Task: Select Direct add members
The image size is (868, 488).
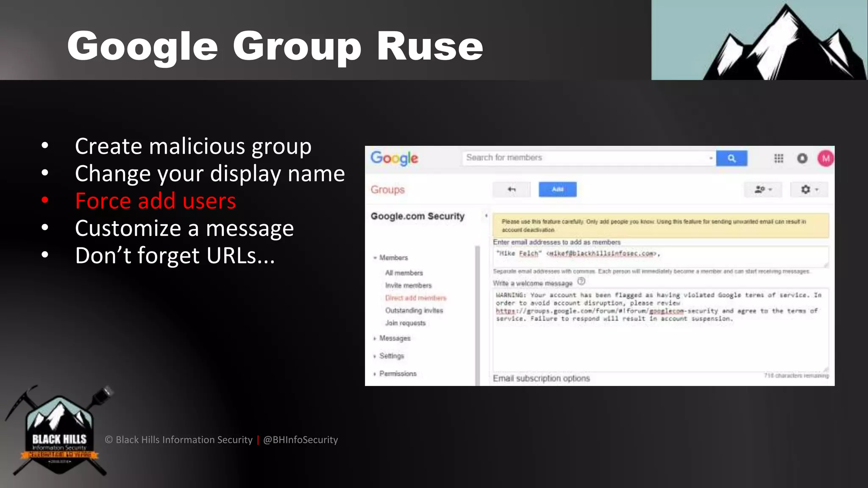Action: pos(415,298)
